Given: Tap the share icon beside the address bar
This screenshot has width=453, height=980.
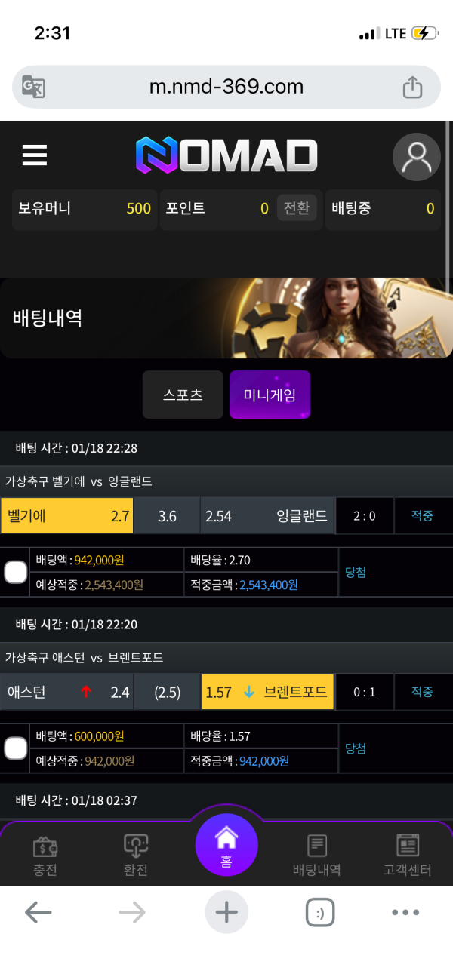Looking at the screenshot, I should (x=412, y=87).
